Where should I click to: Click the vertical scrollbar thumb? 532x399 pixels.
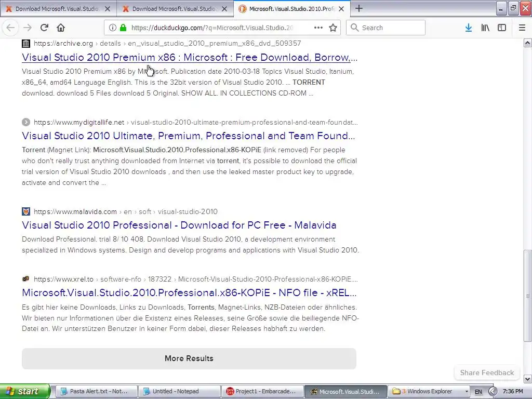(x=528, y=296)
